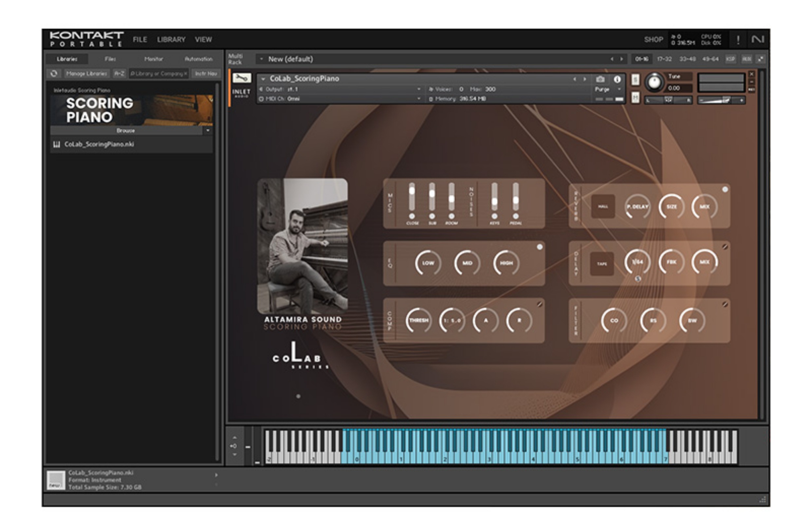This screenshot has width=812, height=528.
Task: Click the compressor THRESH knob
Action: (419, 320)
